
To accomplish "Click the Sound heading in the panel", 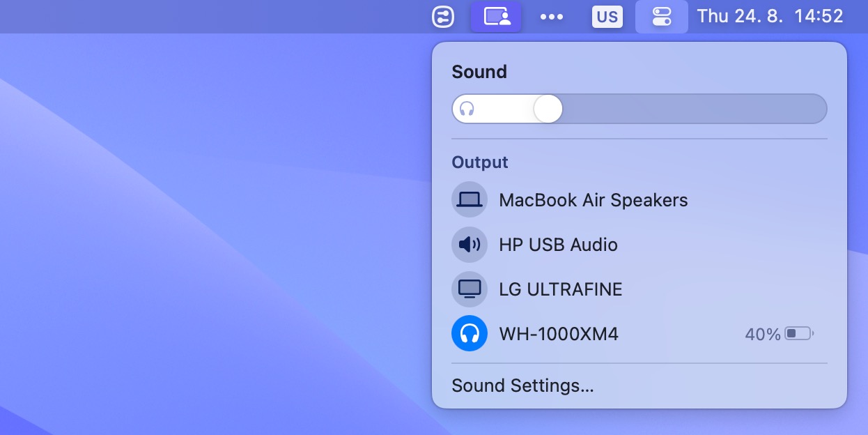I will click(x=479, y=71).
